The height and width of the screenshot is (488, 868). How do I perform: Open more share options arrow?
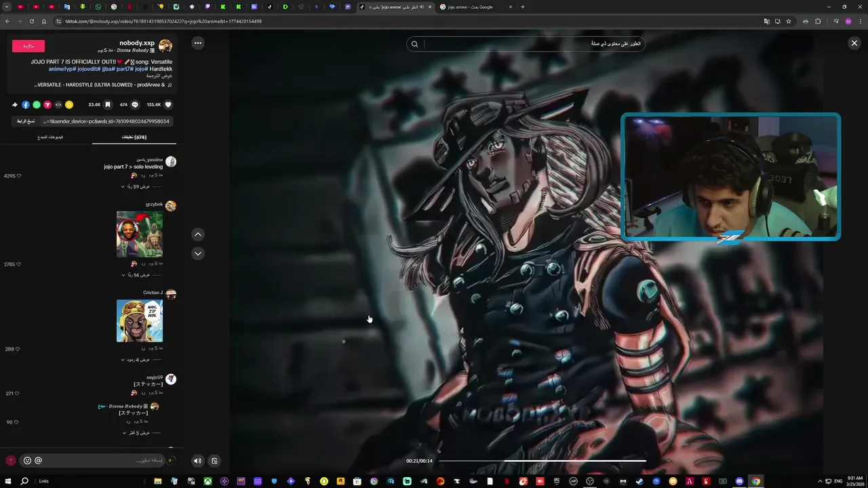click(15, 105)
